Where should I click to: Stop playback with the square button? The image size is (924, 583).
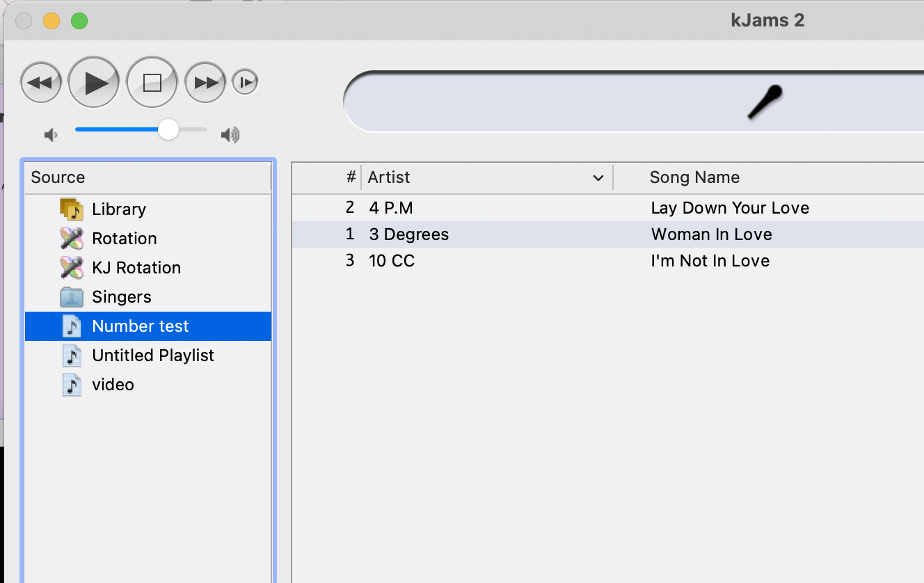[152, 83]
